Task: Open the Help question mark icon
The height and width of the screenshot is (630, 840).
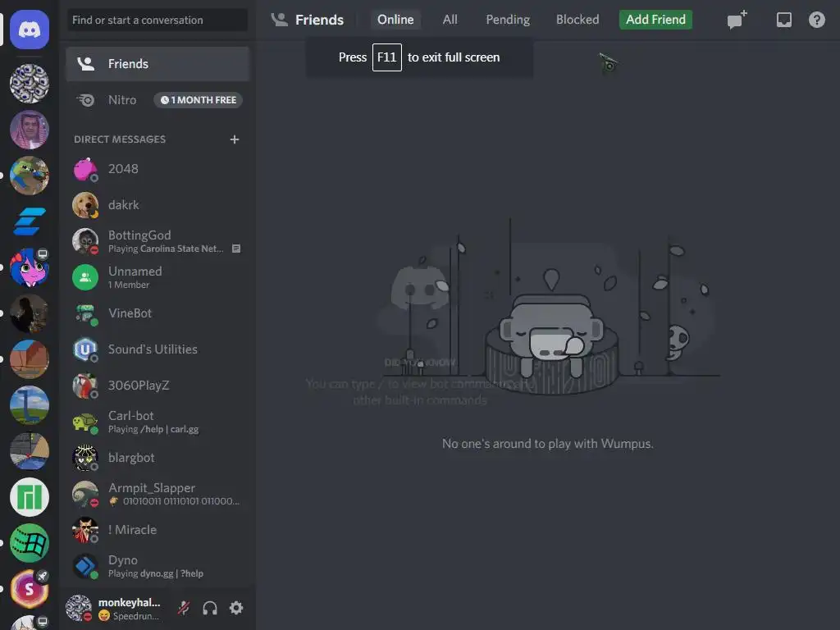Action: click(816, 20)
